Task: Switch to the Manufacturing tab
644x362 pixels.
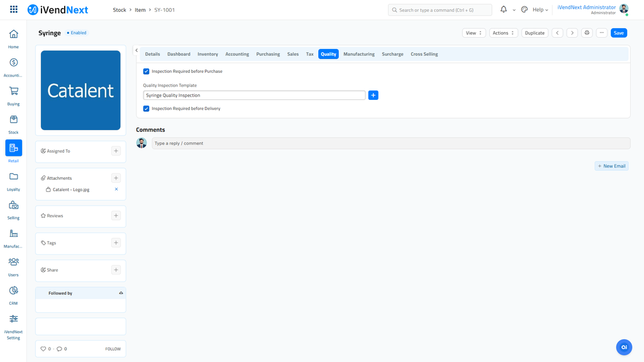Action: tap(358, 54)
